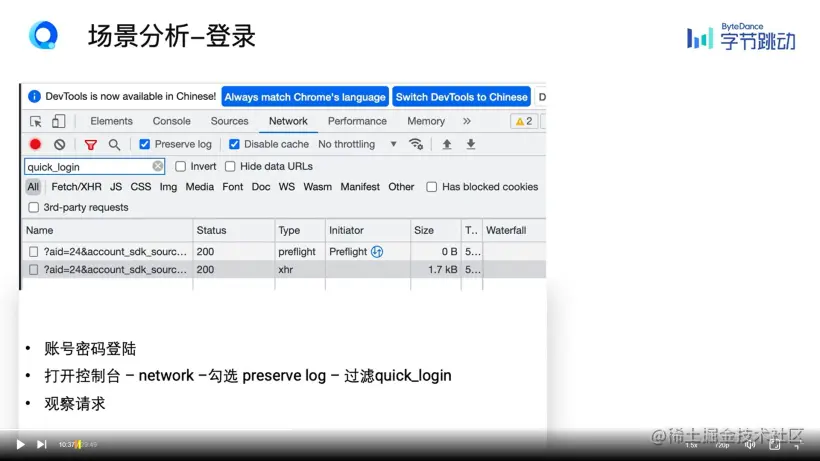Enable the Invert filter checkbox
820x461 pixels.
click(180, 166)
